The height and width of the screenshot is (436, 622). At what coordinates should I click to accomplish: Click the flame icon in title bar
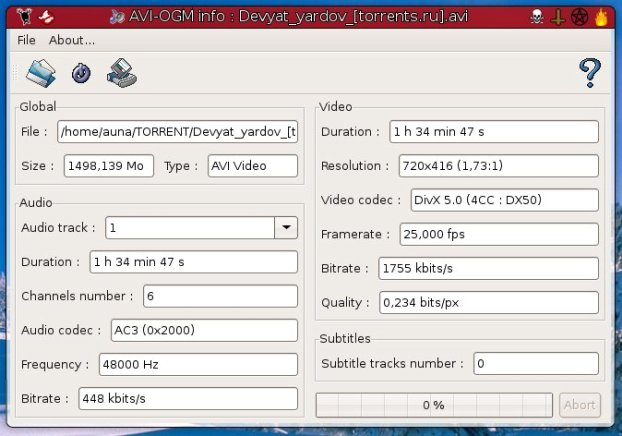pos(601,17)
